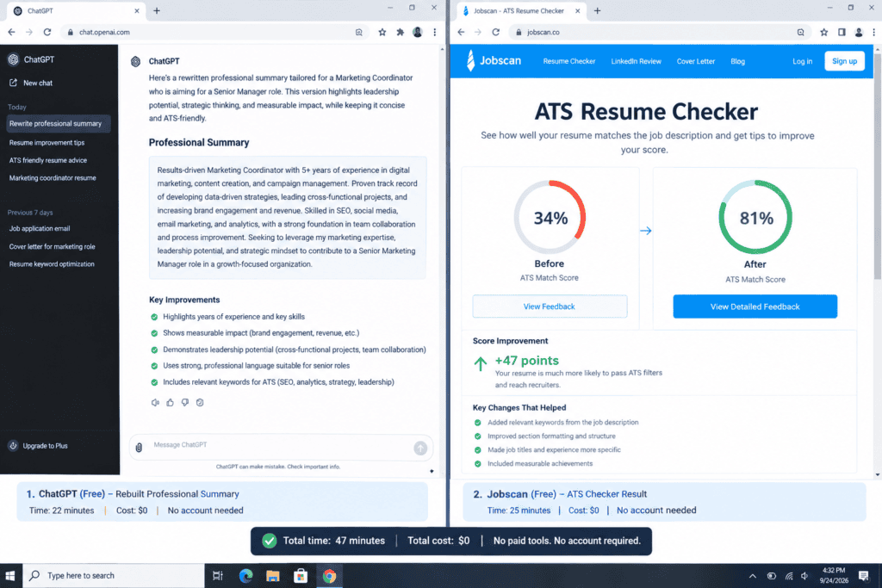Viewport: 882px width, 588px height.
Task: Start a New chat in the sidebar
Action: click(x=31, y=83)
